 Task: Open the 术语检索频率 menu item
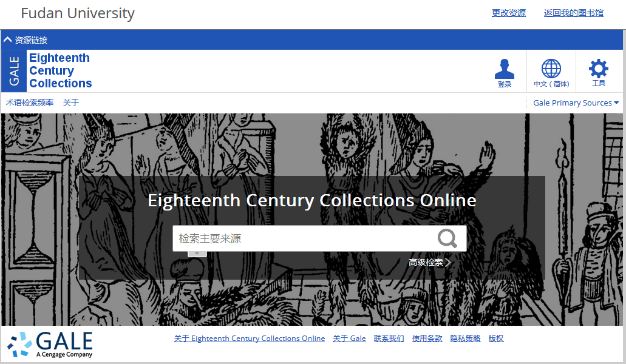[30, 103]
